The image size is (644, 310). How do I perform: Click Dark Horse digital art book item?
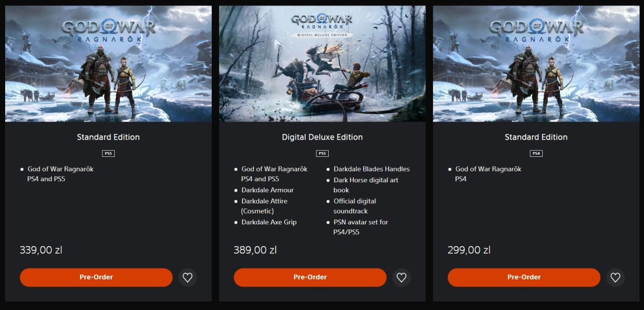pos(366,185)
